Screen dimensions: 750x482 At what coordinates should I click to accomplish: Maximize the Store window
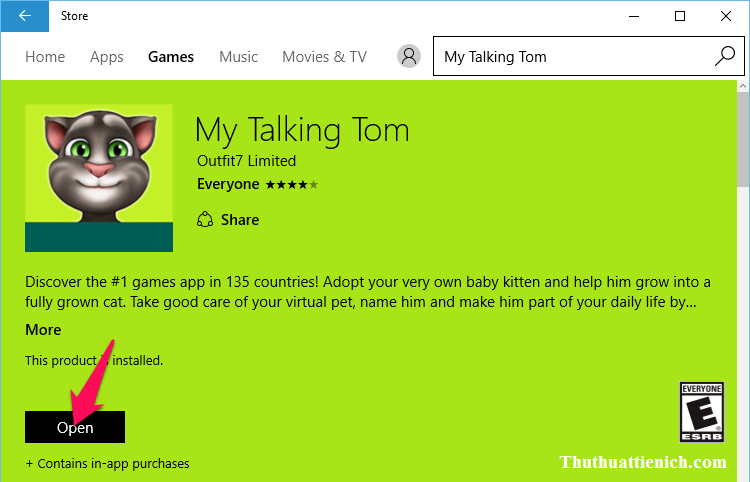[680, 15]
